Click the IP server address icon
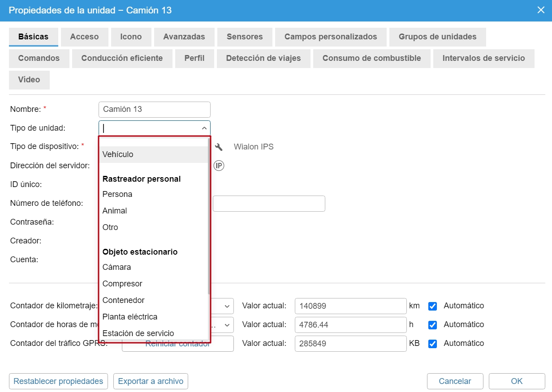552x392 pixels. point(219,166)
